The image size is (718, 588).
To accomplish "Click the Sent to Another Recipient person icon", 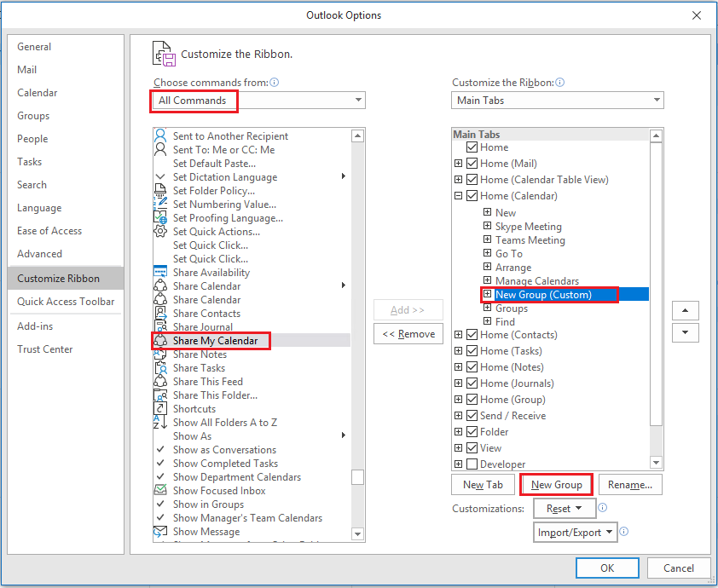I will pos(160,135).
